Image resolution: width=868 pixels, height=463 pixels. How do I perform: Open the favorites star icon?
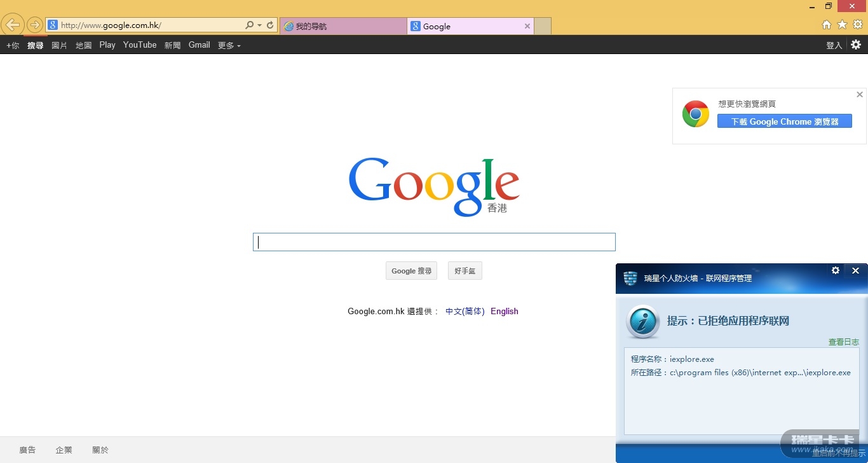point(843,25)
